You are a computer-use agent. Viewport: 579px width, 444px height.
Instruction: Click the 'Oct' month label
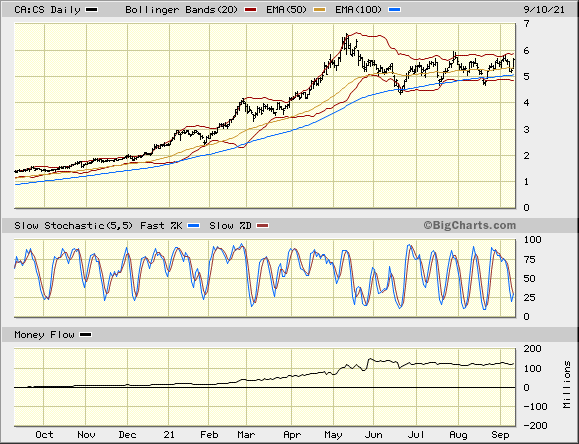[x=44, y=435]
